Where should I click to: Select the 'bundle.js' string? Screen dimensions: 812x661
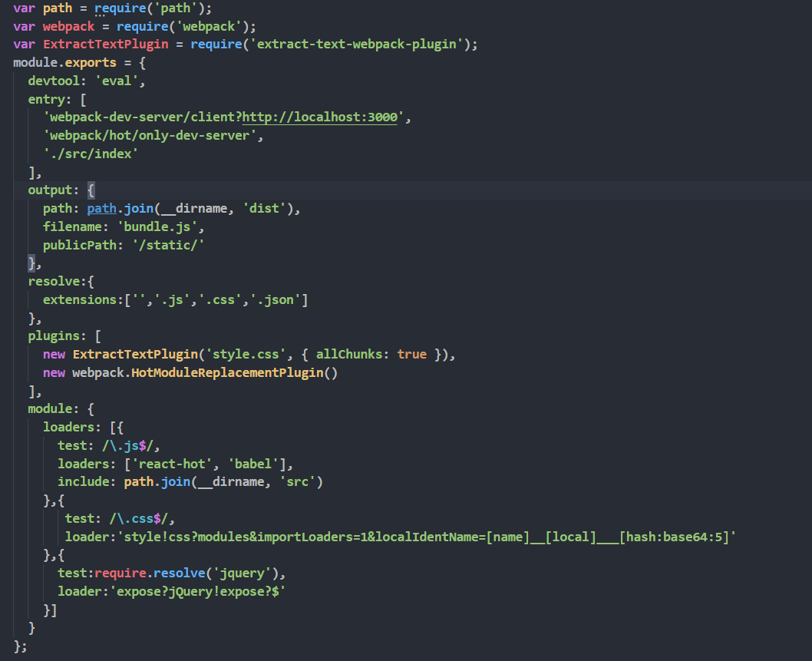pyautogui.click(x=157, y=226)
